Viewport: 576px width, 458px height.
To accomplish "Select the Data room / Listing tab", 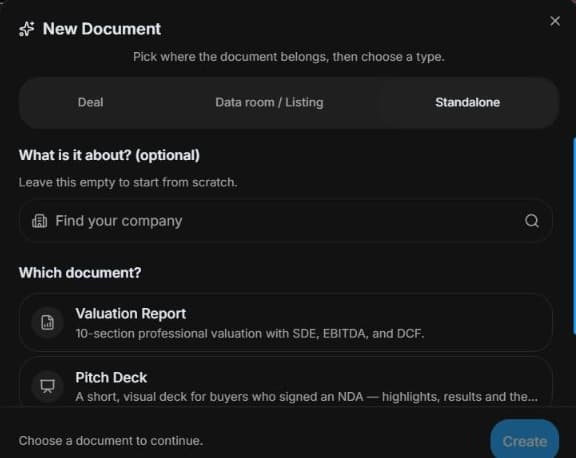I will pos(269,102).
